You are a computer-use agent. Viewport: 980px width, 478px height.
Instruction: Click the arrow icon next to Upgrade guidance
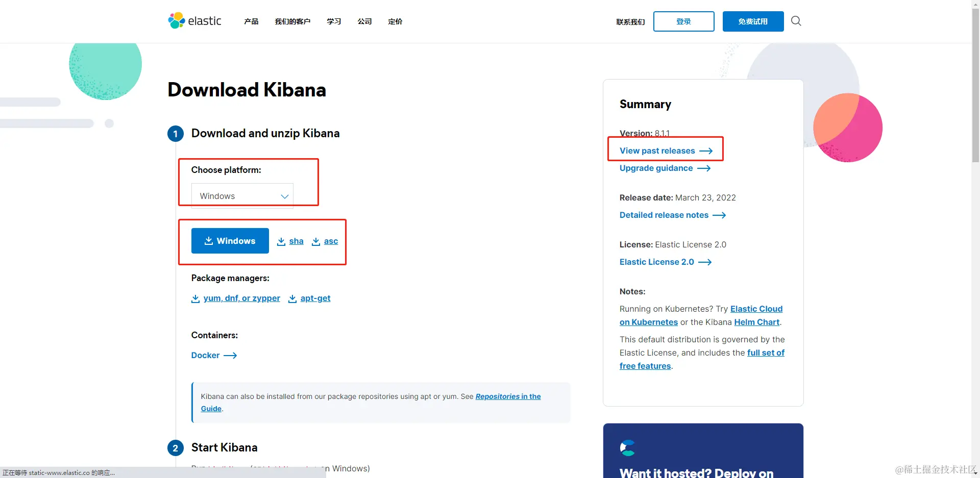click(704, 168)
